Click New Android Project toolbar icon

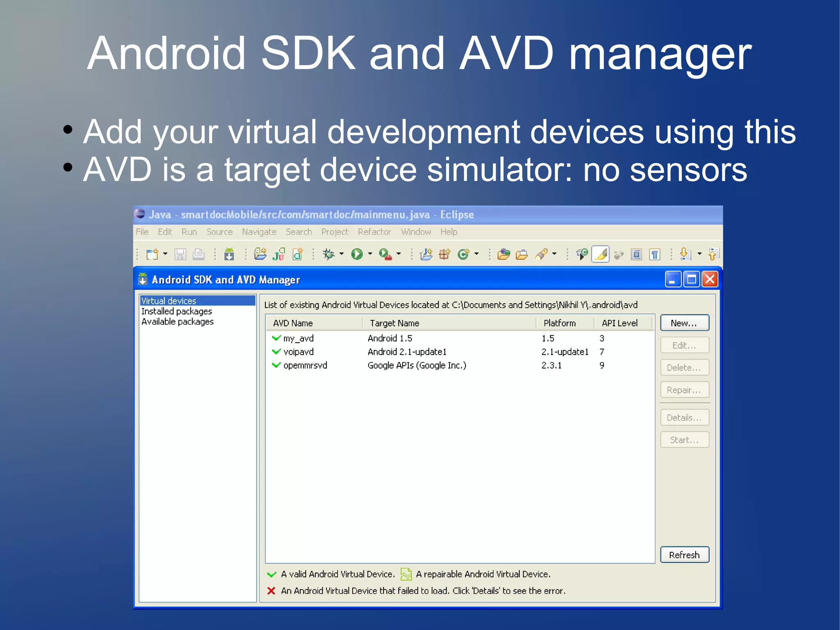[x=260, y=254]
